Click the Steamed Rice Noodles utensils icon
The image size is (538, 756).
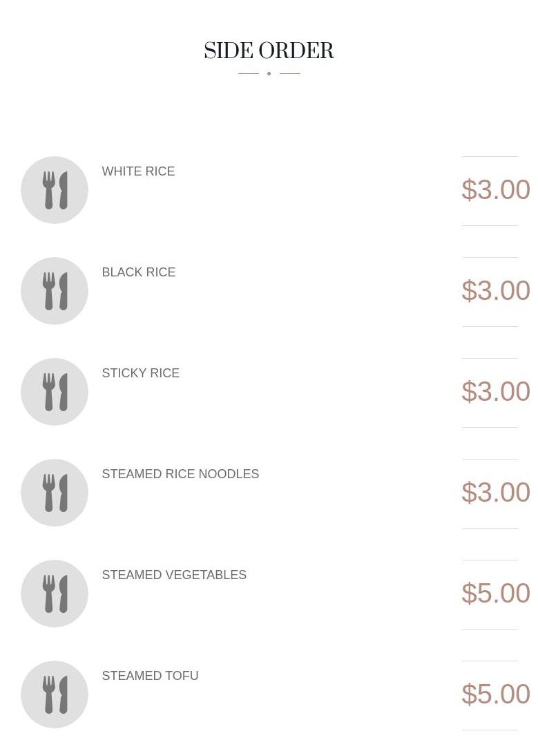(x=55, y=493)
